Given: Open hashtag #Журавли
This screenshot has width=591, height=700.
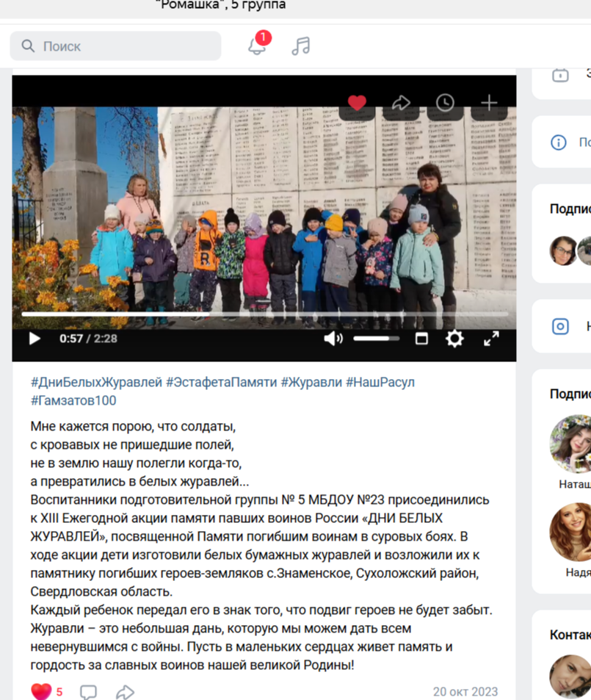Looking at the screenshot, I should (311, 382).
